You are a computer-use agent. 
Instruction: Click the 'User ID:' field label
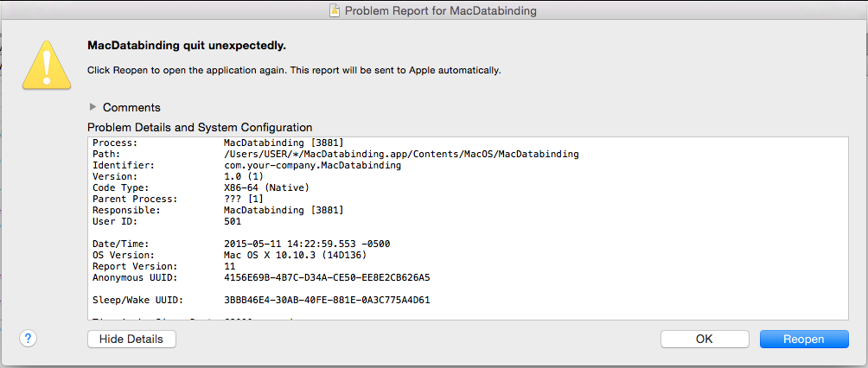point(115,221)
